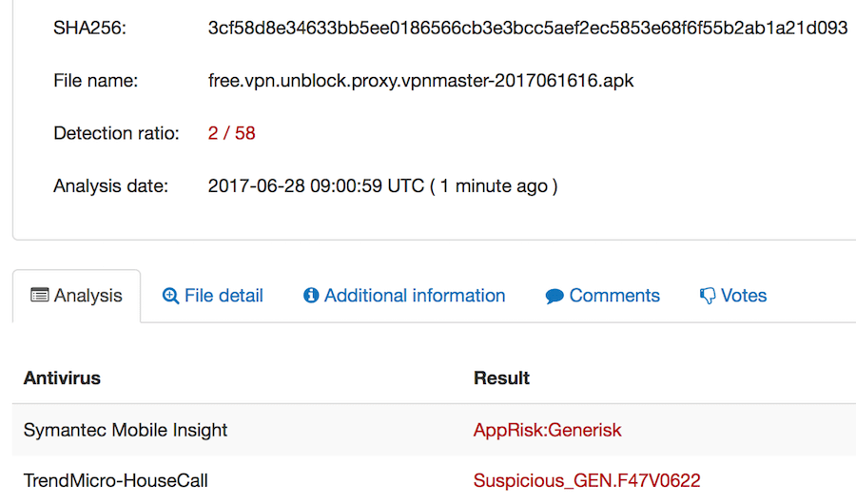Click the AppRisk:Generisk result

547,430
